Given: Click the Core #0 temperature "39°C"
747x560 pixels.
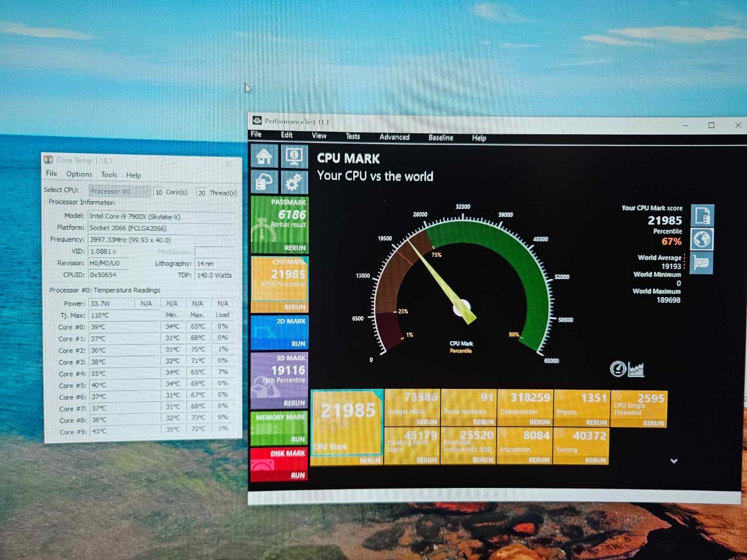Looking at the screenshot, I should 124,327.
